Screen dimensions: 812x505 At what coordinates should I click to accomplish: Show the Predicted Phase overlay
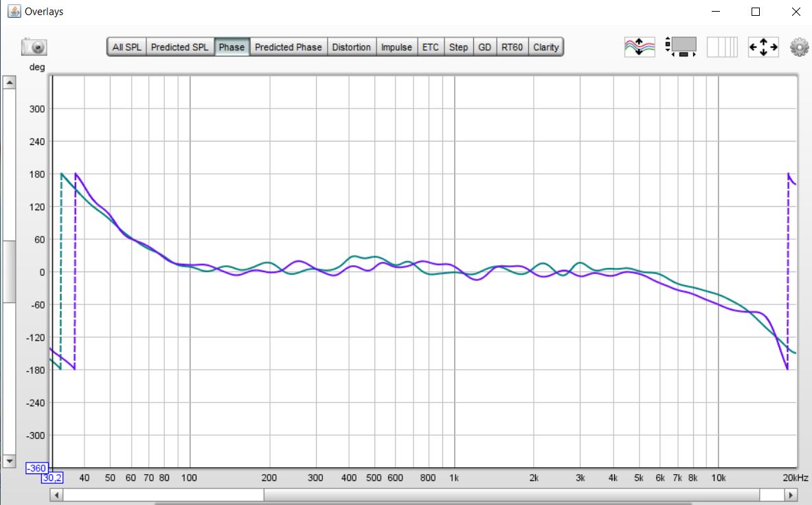pos(288,47)
